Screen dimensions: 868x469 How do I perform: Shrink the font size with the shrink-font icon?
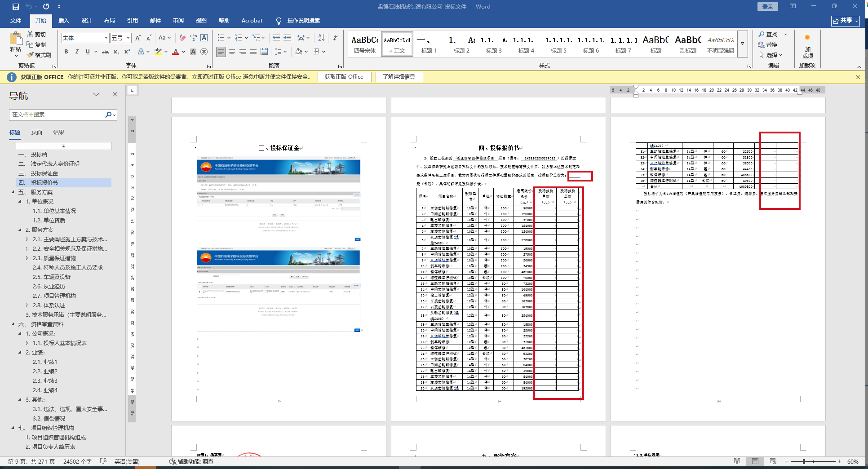tap(149, 38)
